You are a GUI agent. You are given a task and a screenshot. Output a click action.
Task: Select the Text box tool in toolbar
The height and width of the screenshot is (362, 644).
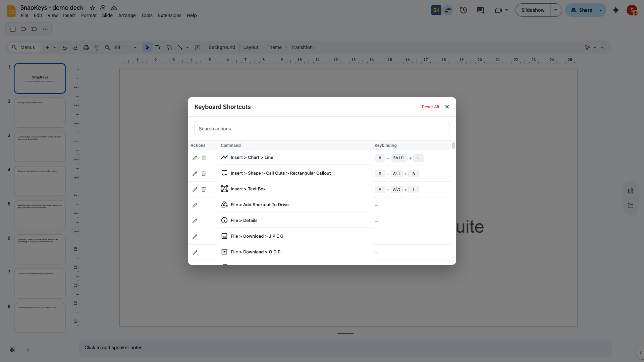click(158, 47)
